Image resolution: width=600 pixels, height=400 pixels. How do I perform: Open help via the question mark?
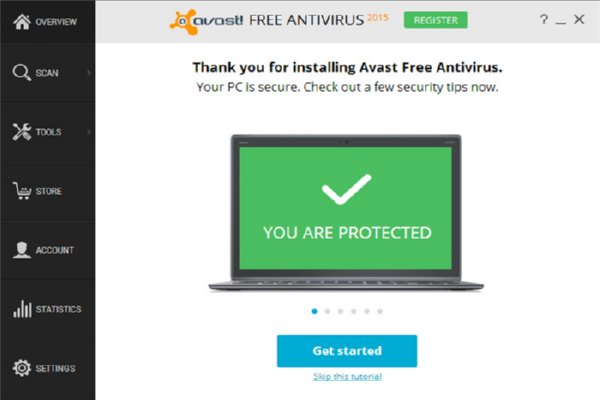coord(544,19)
